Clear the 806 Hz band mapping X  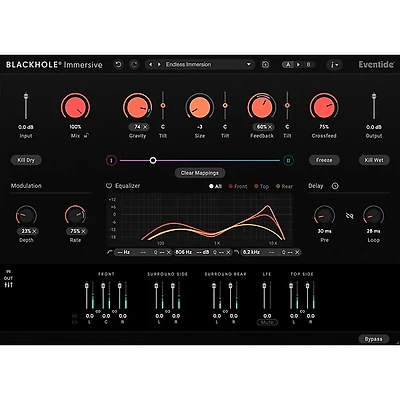pyautogui.click(x=228, y=252)
